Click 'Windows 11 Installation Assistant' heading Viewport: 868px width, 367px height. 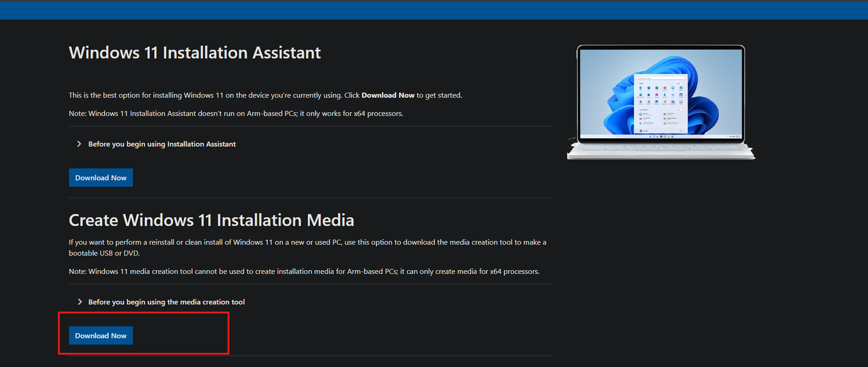coord(195,52)
